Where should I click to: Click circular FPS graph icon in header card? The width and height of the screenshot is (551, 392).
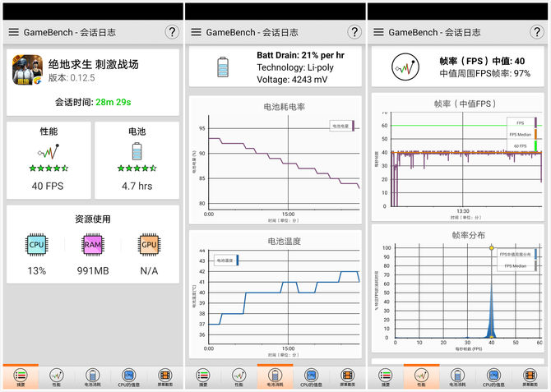405,67
